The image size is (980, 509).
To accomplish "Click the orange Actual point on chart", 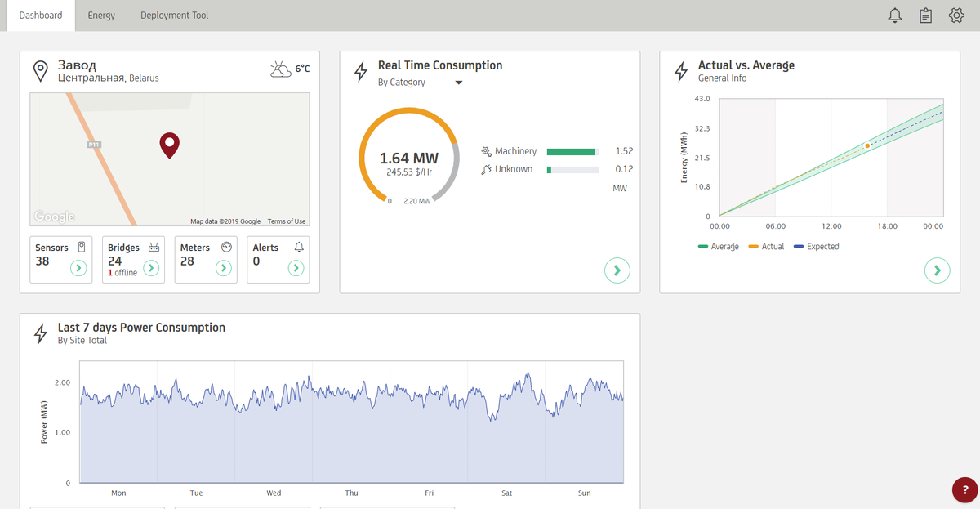I will (867, 145).
